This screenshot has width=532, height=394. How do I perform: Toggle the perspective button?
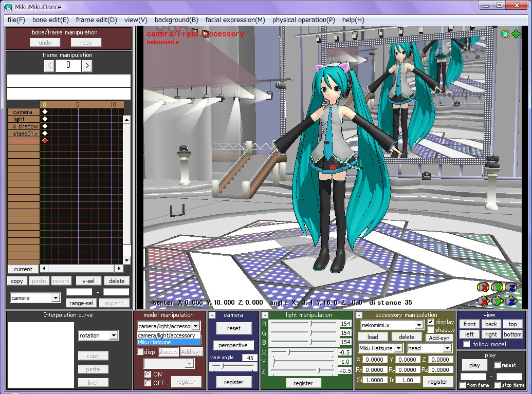[233, 345]
